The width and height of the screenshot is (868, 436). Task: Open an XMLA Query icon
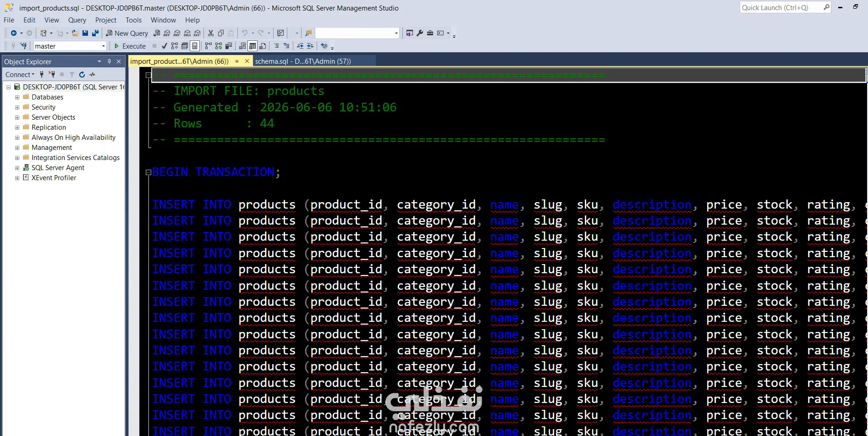[x=187, y=33]
